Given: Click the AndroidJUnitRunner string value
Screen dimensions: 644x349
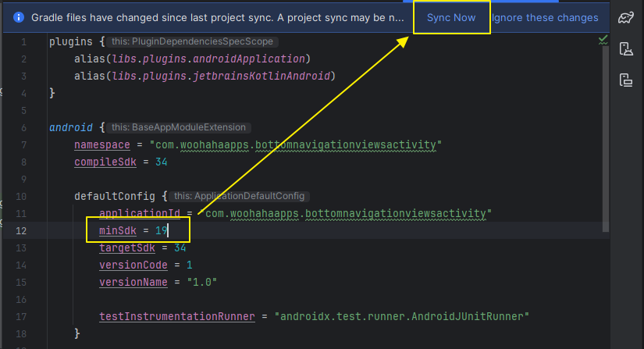Looking at the screenshot, I should coord(402,316).
